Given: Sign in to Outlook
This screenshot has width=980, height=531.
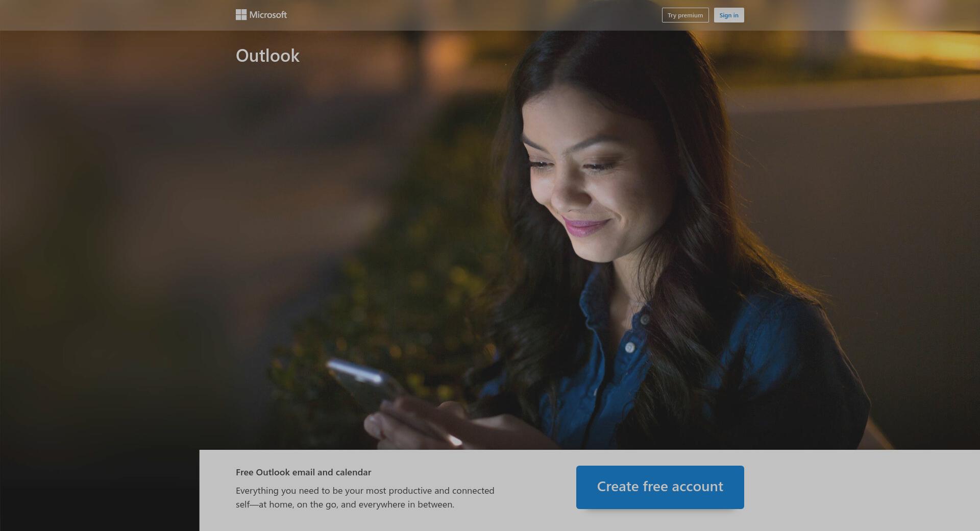Looking at the screenshot, I should [x=729, y=15].
